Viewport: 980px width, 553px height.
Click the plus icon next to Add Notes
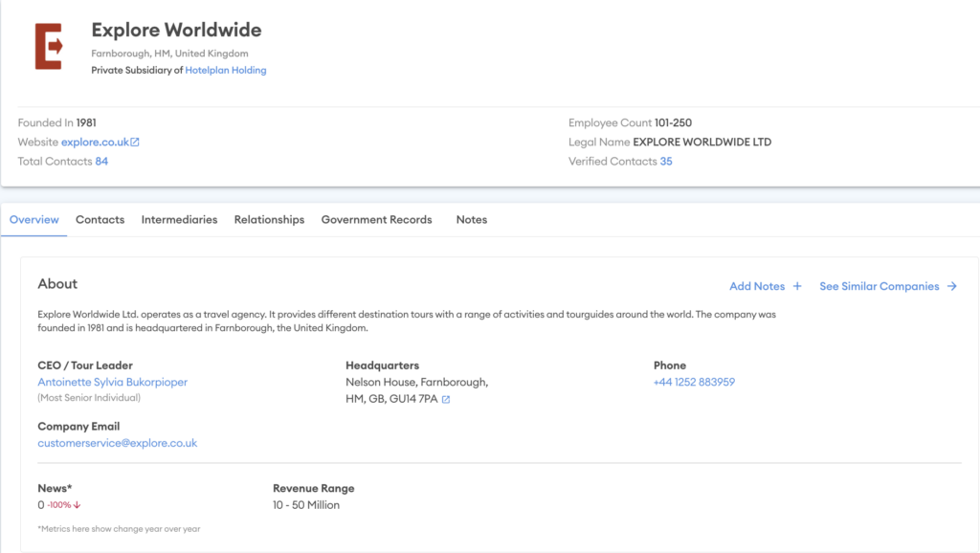point(797,286)
